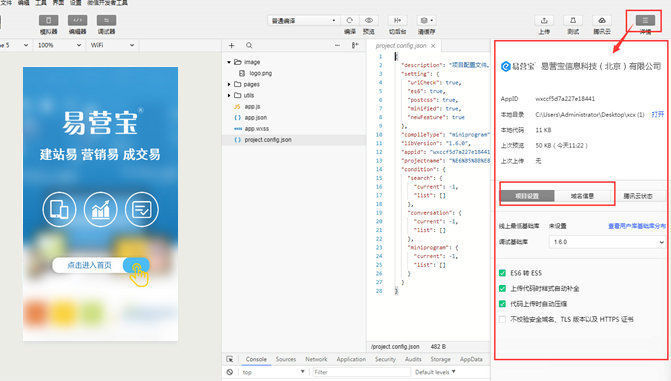Image resolution: width=671 pixels, height=381 pixels.
Task: Switch to the Audits tab
Action: [413, 359]
